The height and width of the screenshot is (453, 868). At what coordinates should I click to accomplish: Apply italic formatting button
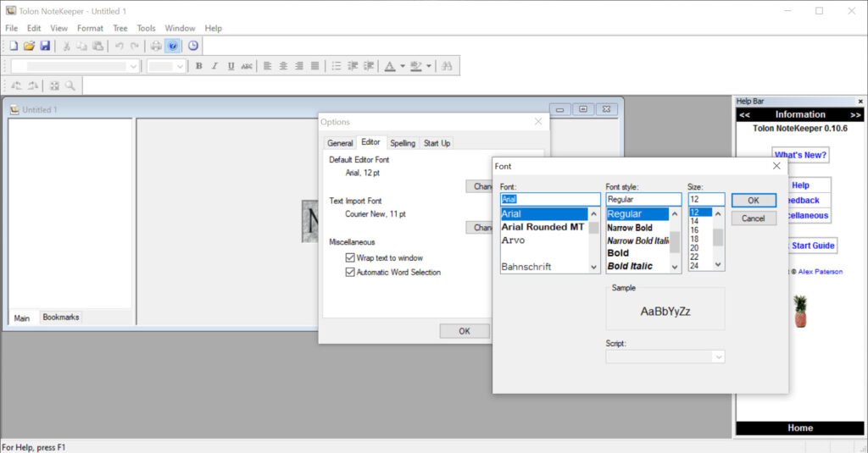214,66
